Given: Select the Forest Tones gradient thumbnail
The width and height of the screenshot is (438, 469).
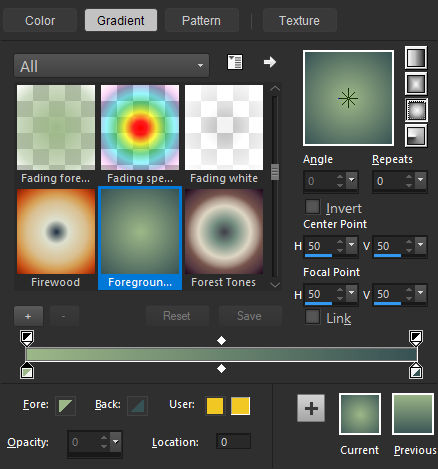Looking at the screenshot, I should click(x=224, y=238).
